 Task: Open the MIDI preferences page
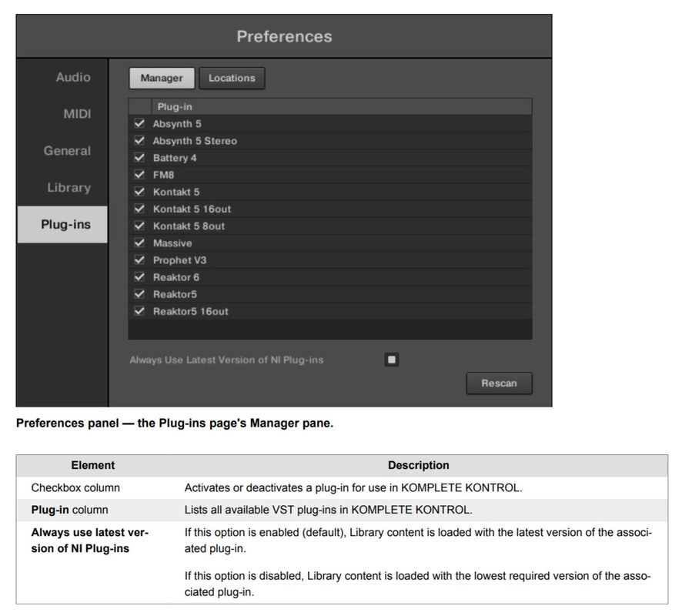(x=77, y=114)
